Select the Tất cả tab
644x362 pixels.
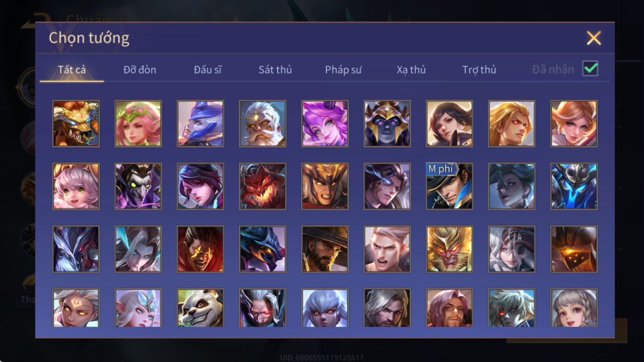[x=72, y=70]
